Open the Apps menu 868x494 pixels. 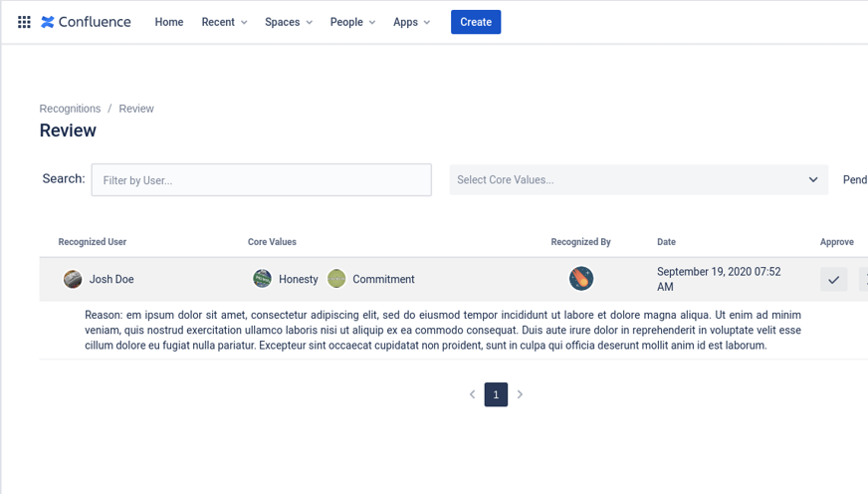click(411, 22)
